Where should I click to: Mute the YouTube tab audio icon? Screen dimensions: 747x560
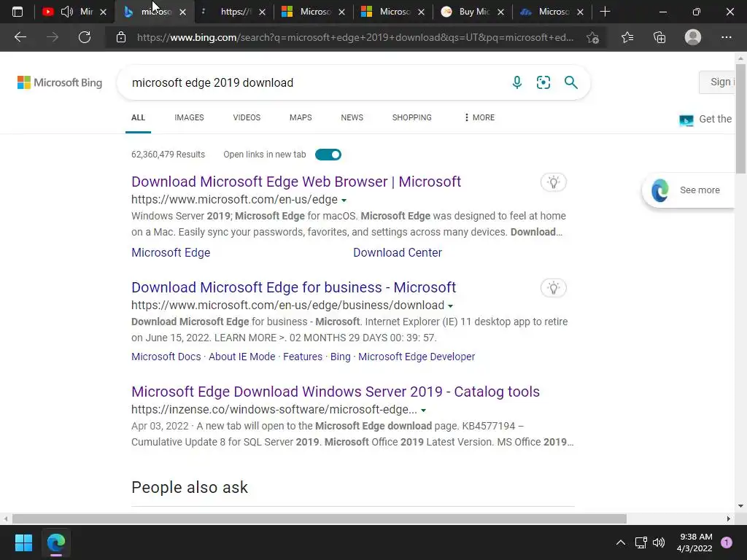67,12
